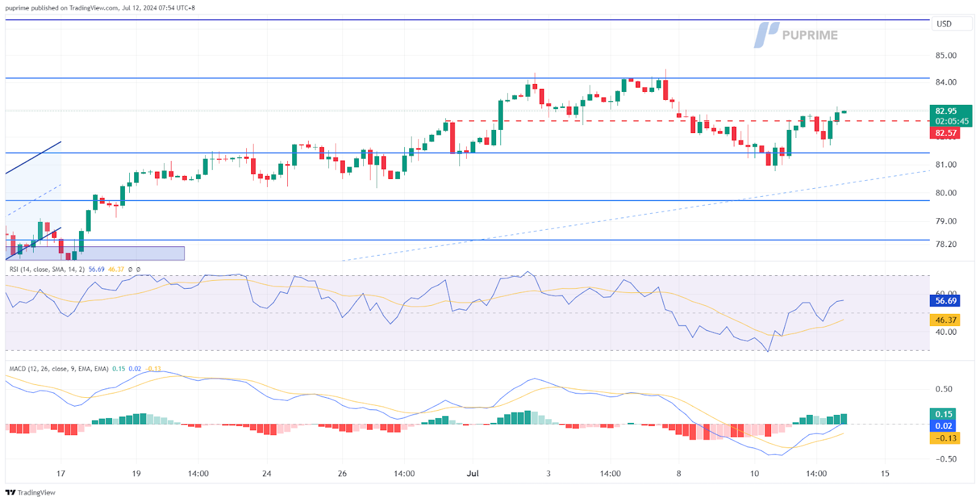Click the date label 24 on time axis
Screen dimensions: 980x502
coord(266,474)
